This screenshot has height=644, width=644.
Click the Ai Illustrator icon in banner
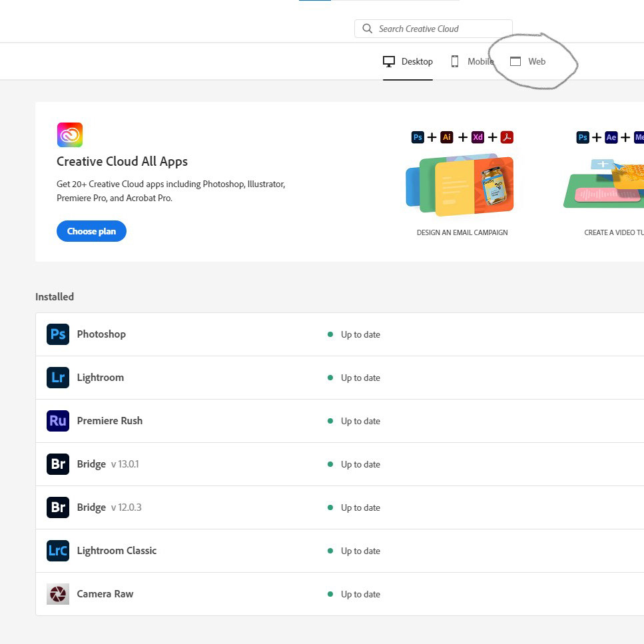446,137
